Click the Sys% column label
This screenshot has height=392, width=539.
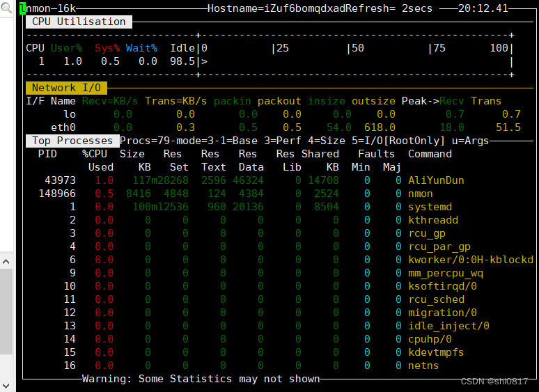point(107,48)
